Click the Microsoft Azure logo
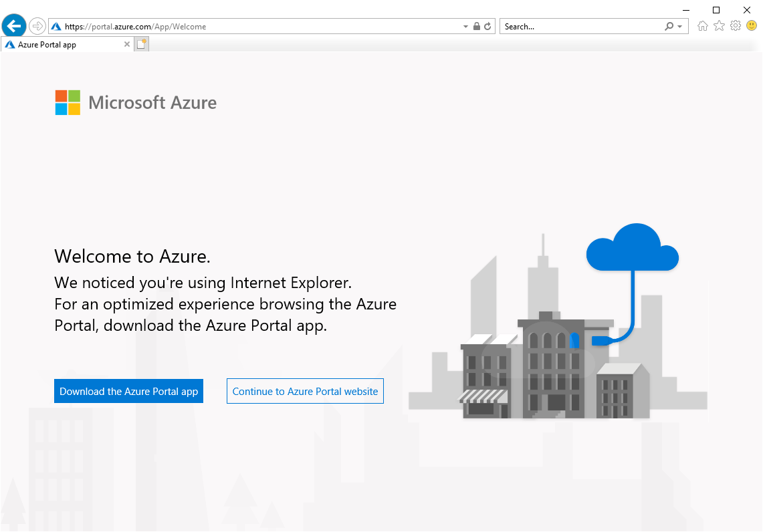The height and width of the screenshot is (532, 763). (136, 103)
